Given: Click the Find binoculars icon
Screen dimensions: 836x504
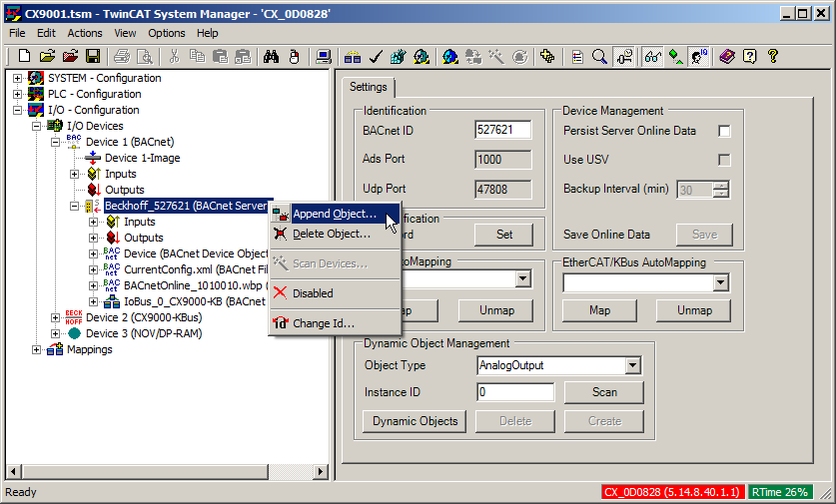Looking at the screenshot, I should 271,56.
